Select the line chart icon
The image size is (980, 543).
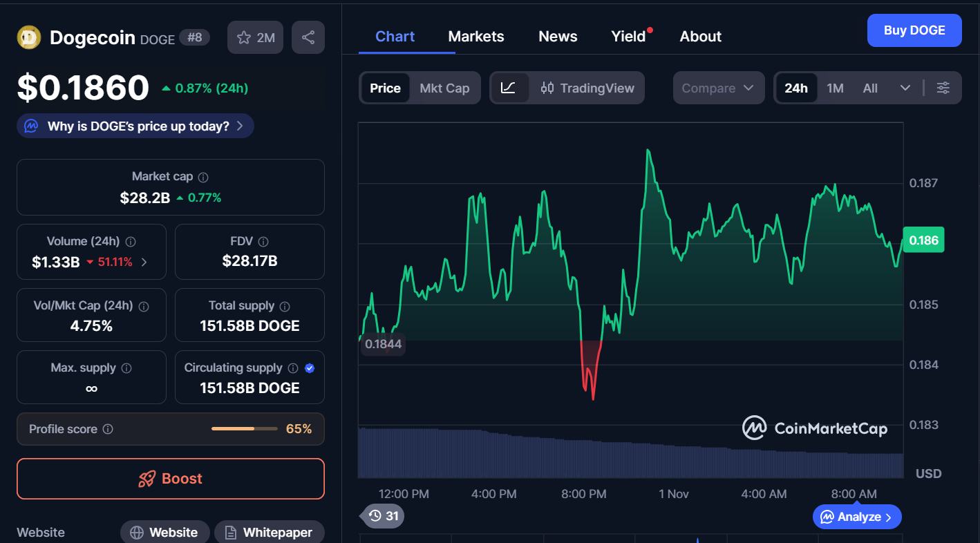(509, 88)
